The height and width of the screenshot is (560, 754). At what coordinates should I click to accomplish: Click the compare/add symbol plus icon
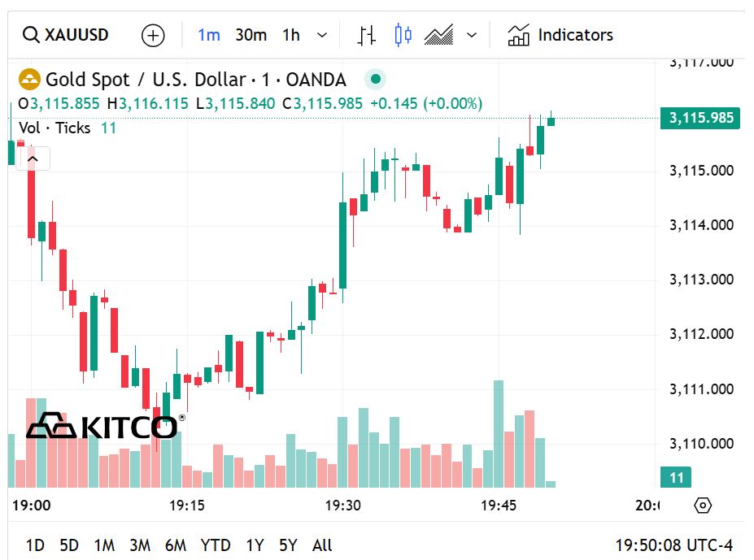pyautogui.click(x=153, y=36)
